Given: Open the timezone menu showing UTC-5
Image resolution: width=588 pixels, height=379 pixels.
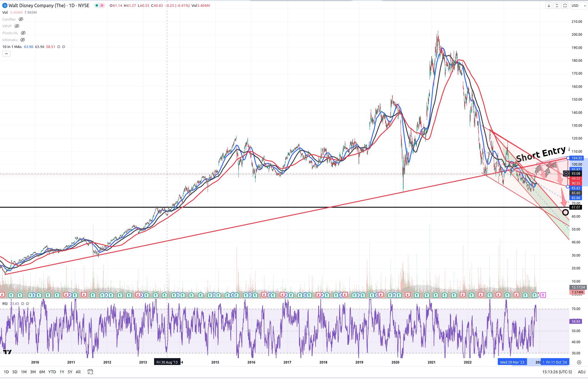Looking at the screenshot, I should point(557,372).
